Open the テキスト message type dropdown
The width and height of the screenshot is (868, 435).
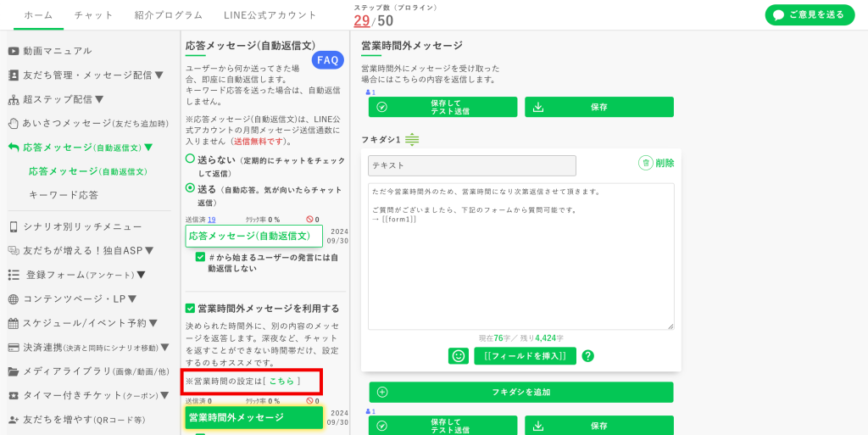click(x=471, y=165)
